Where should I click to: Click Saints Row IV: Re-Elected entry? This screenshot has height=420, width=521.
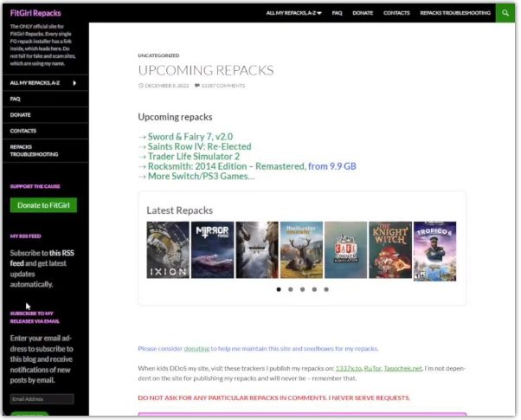[x=199, y=146]
